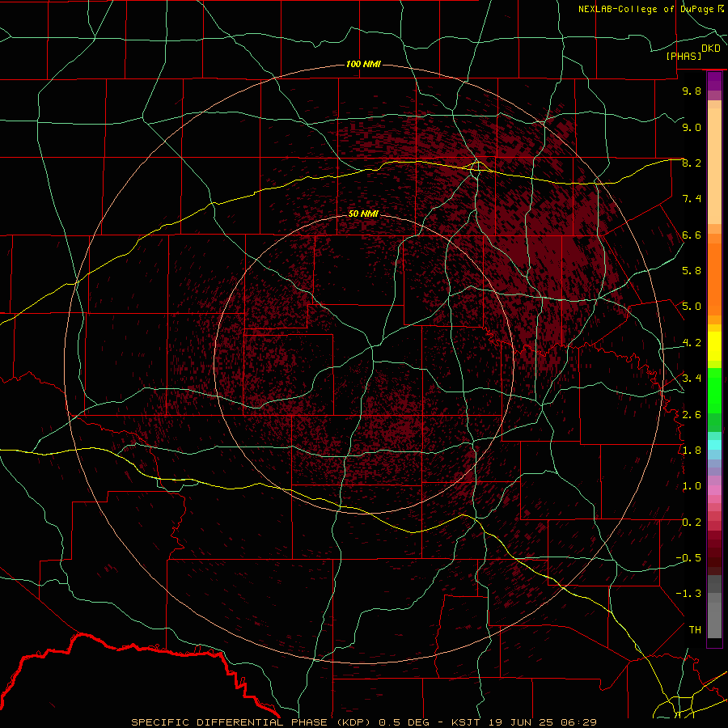Click the 06:29 timestamp
This screenshot has height=728, width=728.
tap(578, 722)
